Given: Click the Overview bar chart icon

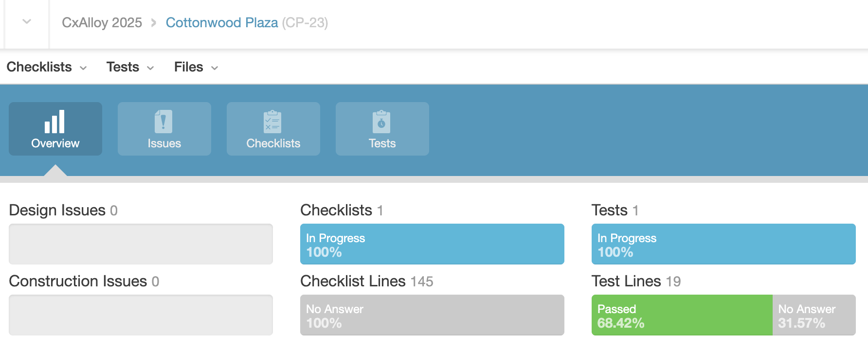Looking at the screenshot, I should point(54,122).
